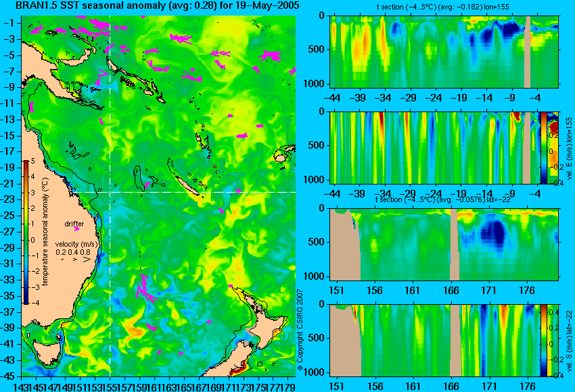Select the 'drifter' legend label
575x392 pixels.
74,224
